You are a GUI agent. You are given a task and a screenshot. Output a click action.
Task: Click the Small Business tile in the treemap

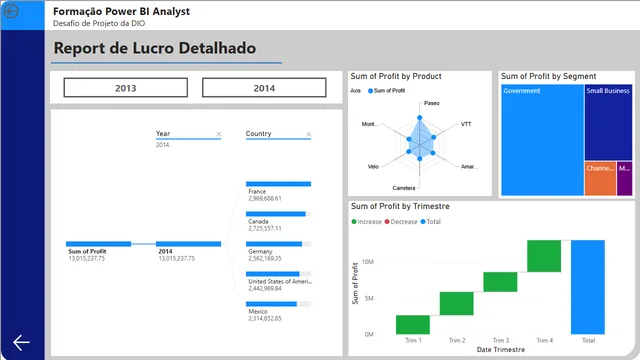(609, 122)
